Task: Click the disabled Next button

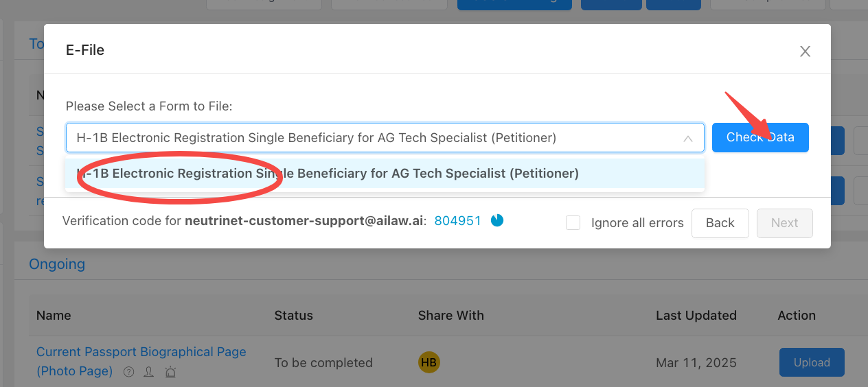Action: tap(784, 223)
